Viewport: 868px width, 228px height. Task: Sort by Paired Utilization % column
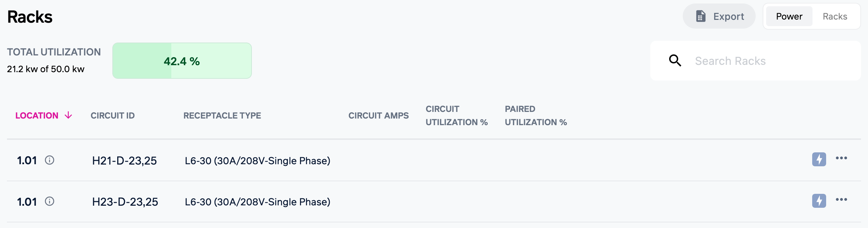pyautogui.click(x=536, y=116)
